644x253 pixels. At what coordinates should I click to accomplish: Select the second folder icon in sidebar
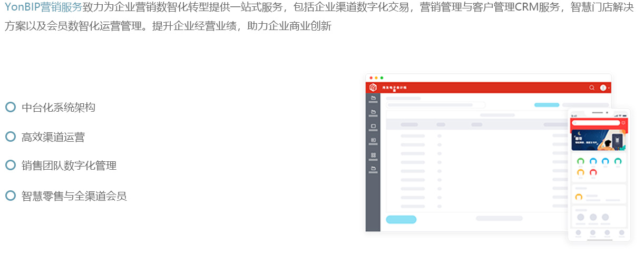[373, 112]
